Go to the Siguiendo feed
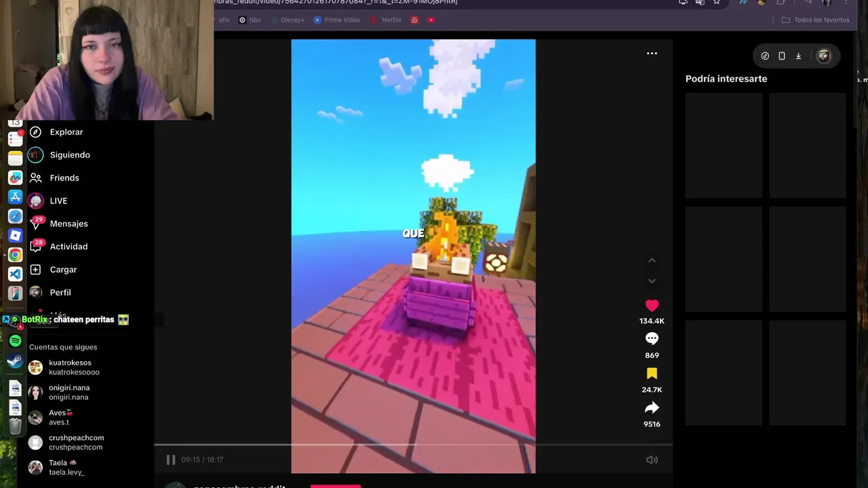 (70, 155)
